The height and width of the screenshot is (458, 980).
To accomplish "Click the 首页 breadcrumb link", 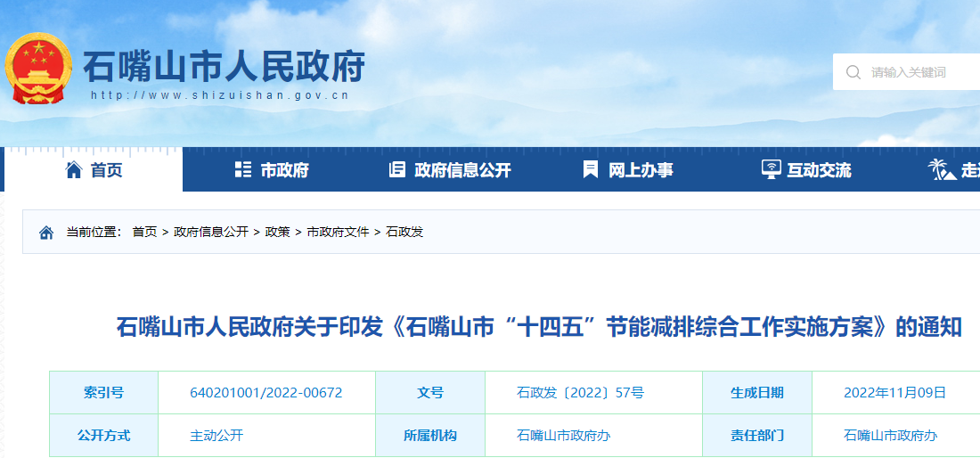I will click(144, 232).
